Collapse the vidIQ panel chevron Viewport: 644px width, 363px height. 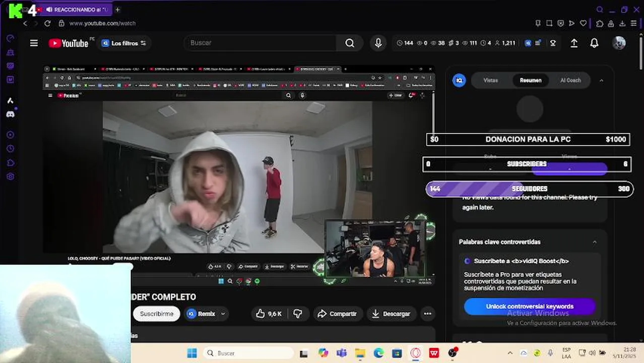coord(601,80)
